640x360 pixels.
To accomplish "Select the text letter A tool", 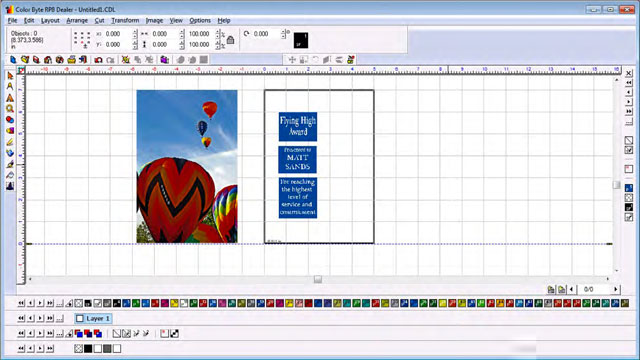I will [x=10, y=87].
